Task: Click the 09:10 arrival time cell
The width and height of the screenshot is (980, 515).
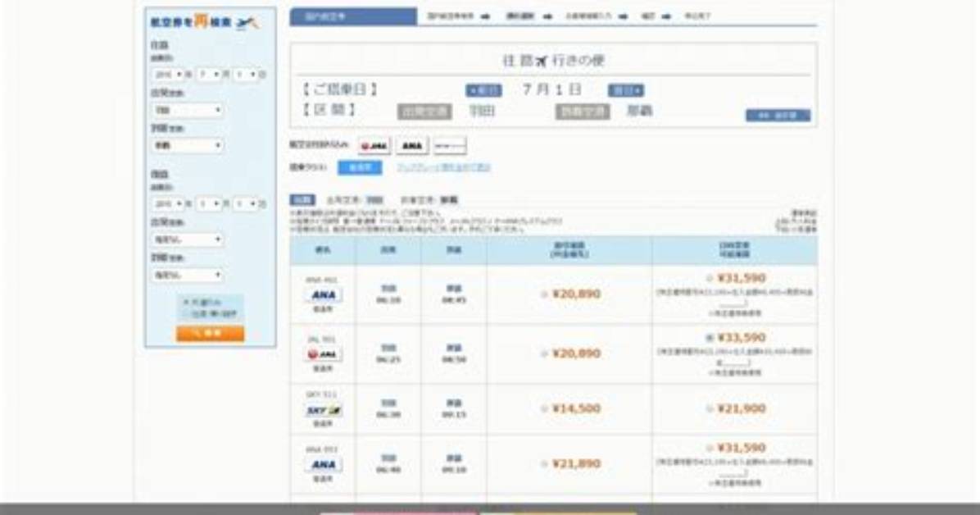Action: (454, 463)
